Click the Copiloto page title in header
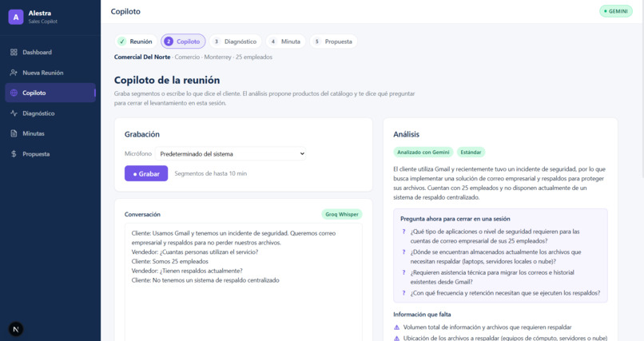Screen dimensions: 644x341 click(125, 11)
